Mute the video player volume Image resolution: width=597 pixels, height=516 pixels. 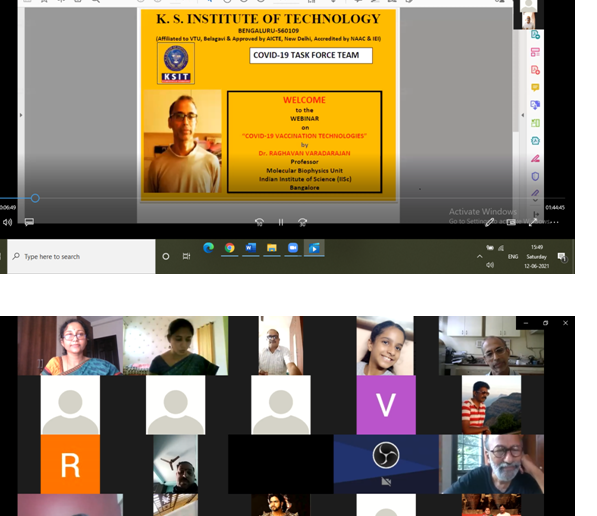pos(7,222)
